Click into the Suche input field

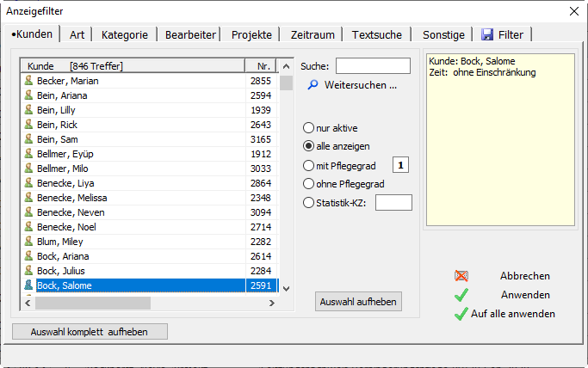pos(373,66)
